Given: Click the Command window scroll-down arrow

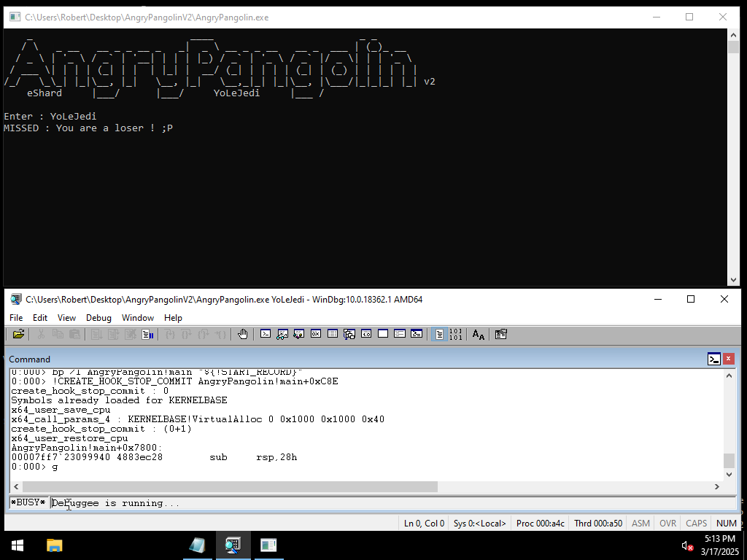Looking at the screenshot, I should tap(729, 474).
